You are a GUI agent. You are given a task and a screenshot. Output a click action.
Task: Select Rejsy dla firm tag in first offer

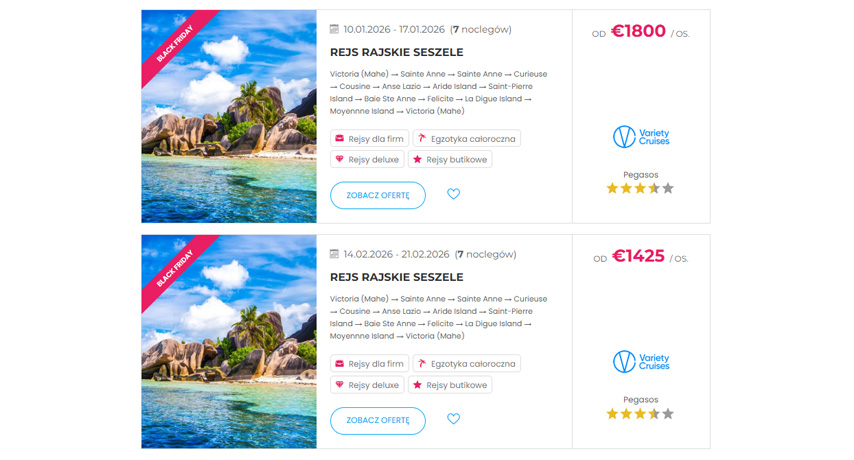point(369,138)
